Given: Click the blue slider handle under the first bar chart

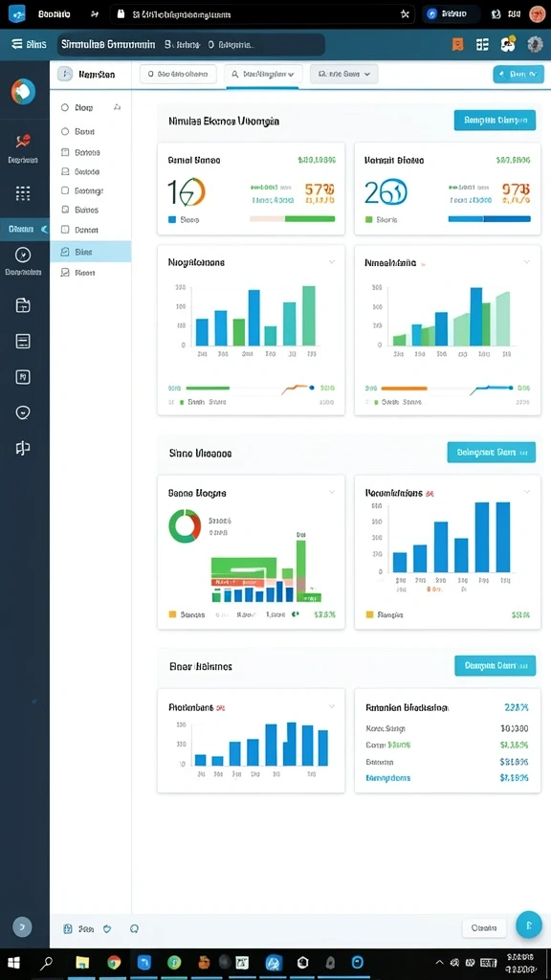Looking at the screenshot, I should 313,388.
